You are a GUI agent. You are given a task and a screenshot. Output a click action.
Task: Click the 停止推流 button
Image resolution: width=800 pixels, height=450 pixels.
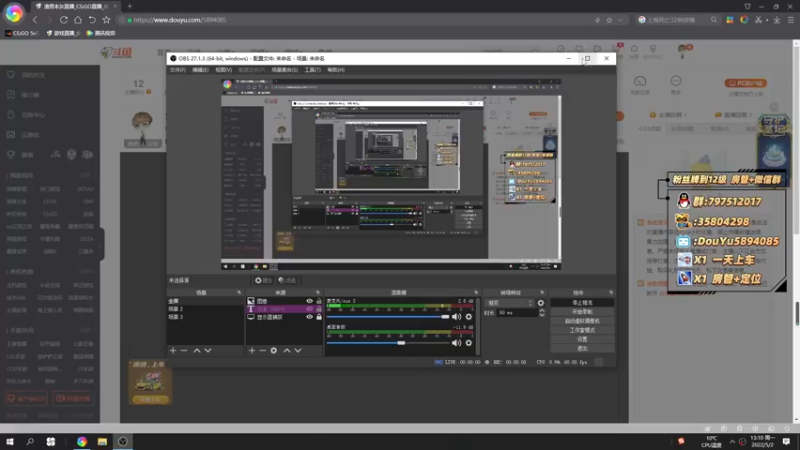(x=582, y=303)
